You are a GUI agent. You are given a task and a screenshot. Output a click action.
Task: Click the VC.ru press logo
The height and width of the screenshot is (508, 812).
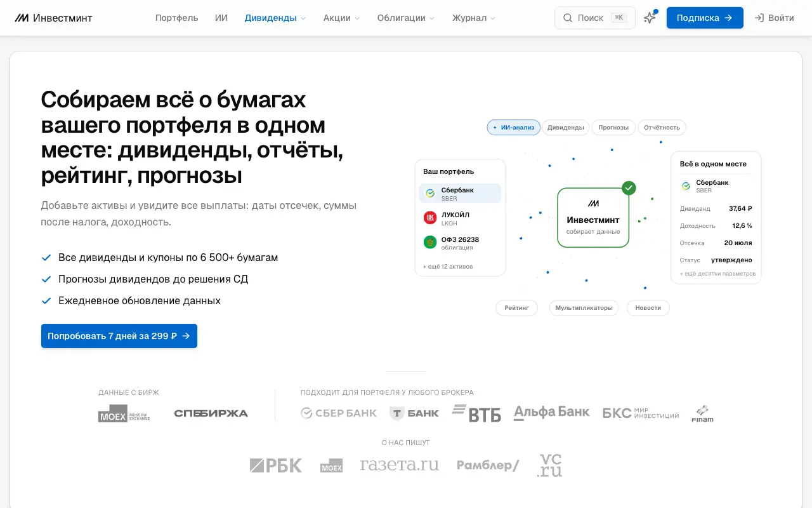tap(549, 465)
